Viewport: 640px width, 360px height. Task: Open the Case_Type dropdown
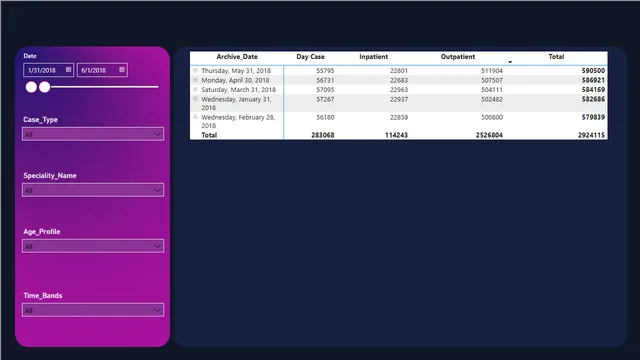coord(93,134)
